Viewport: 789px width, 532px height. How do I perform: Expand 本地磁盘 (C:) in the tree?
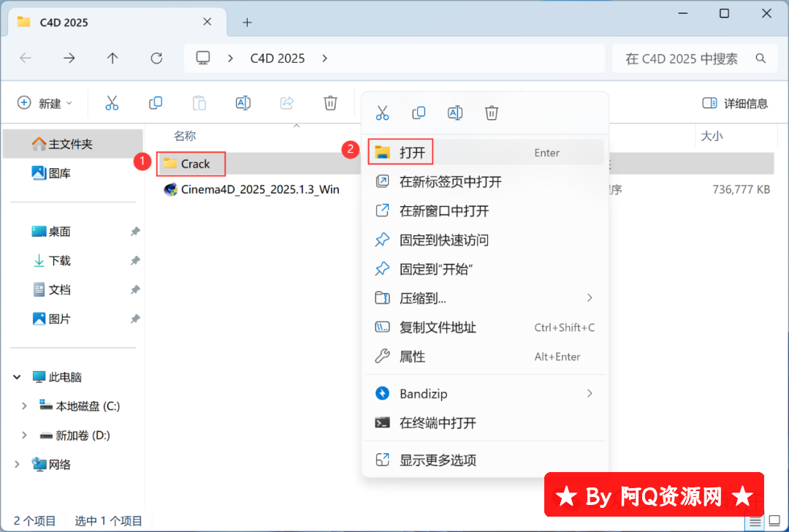24,406
